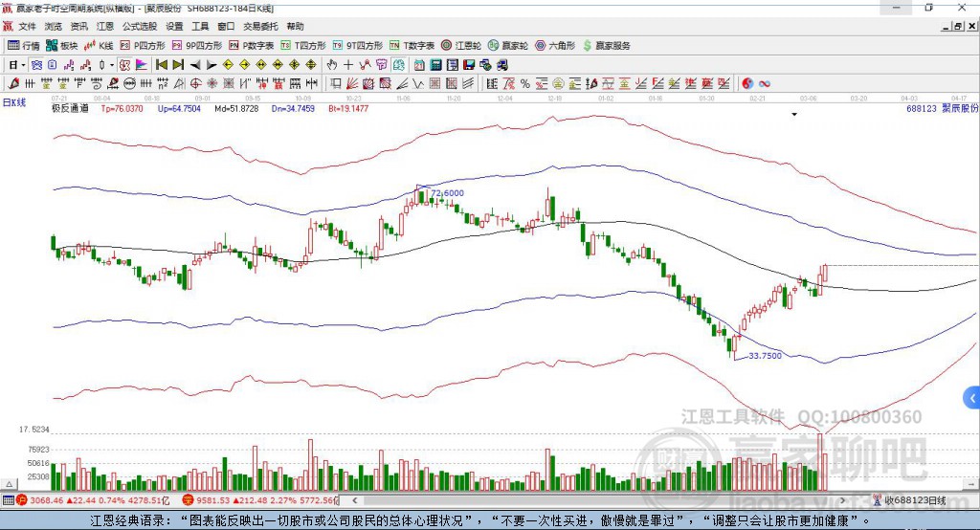980x530 pixels.
Task: Launch the 江恩轮 Gann wheel
Action: click(x=461, y=45)
